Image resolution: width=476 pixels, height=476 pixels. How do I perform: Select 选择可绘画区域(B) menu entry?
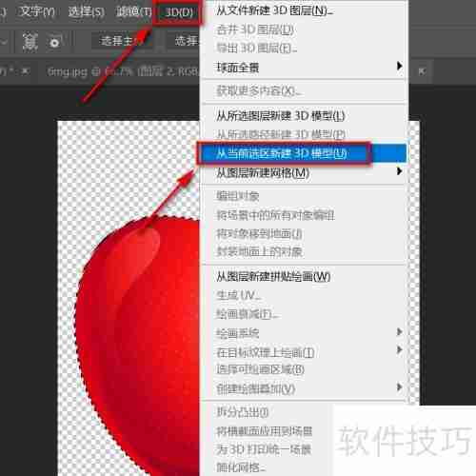[x=304, y=369]
